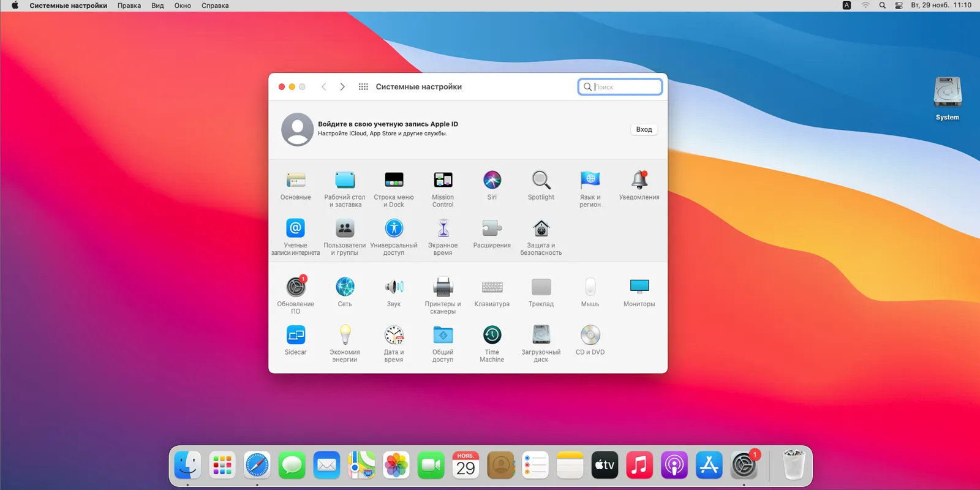This screenshot has width=980, height=490.
Task: Open Finder from the Dock
Action: [x=187, y=466]
